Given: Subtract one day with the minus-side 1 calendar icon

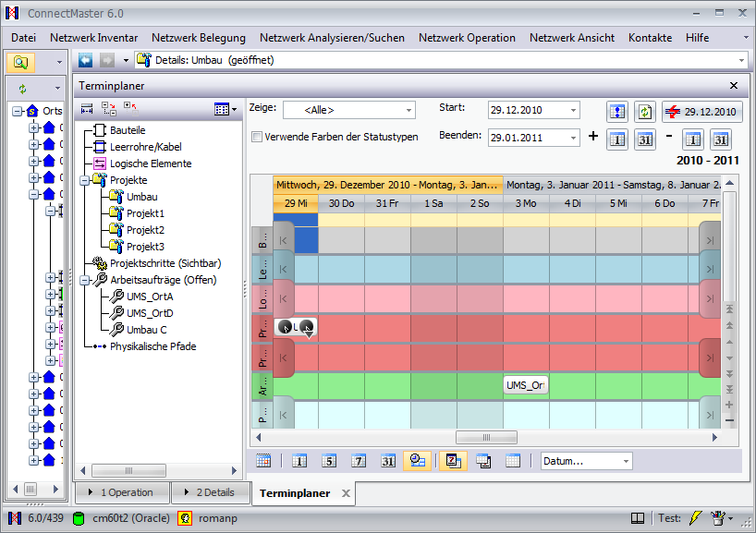Looking at the screenshot, I should pos(693,139).
